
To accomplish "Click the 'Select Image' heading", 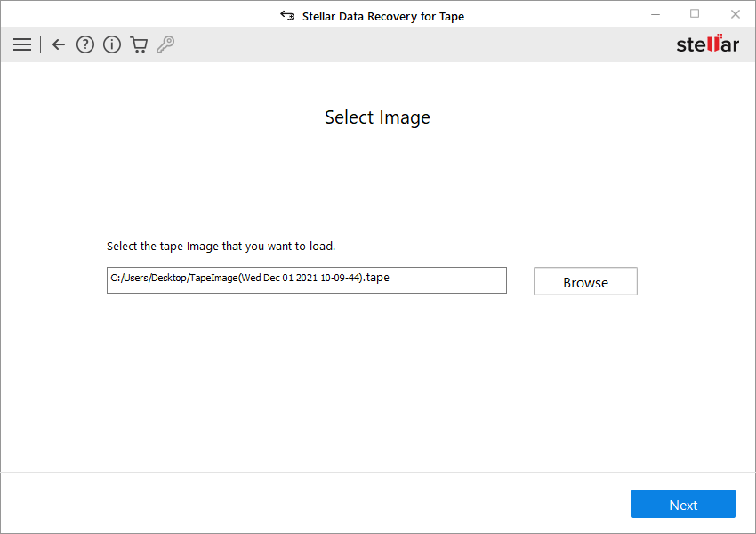I will (x=377, y=117).
